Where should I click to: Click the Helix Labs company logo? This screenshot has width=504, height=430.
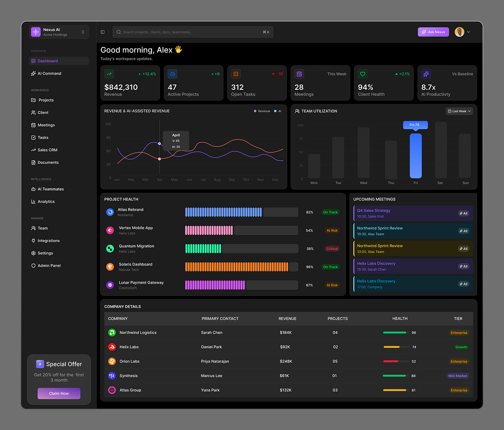point(112,347)
